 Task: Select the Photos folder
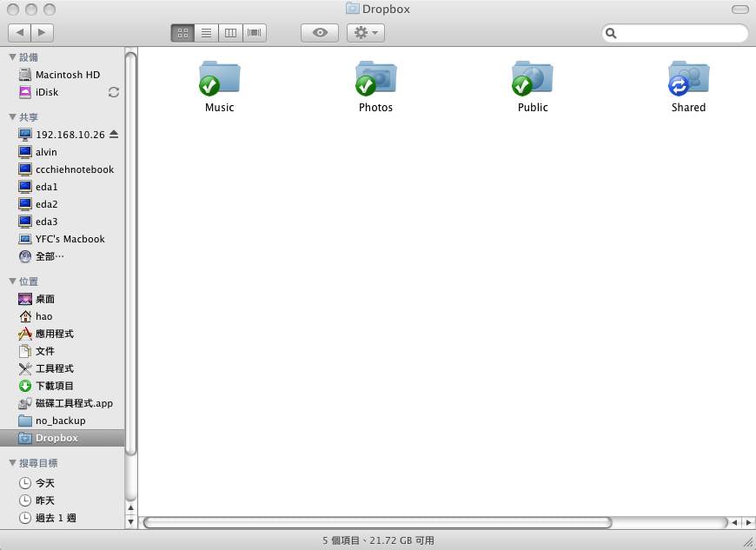[375, 87]
